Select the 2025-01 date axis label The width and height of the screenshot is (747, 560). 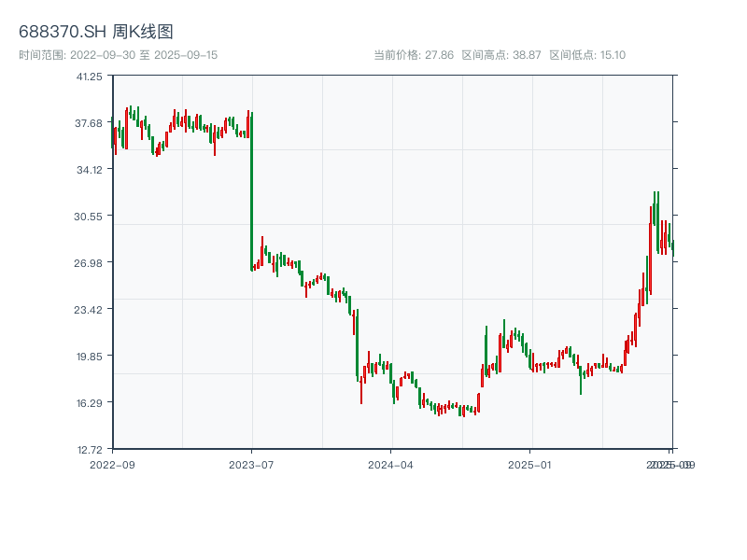531,464
